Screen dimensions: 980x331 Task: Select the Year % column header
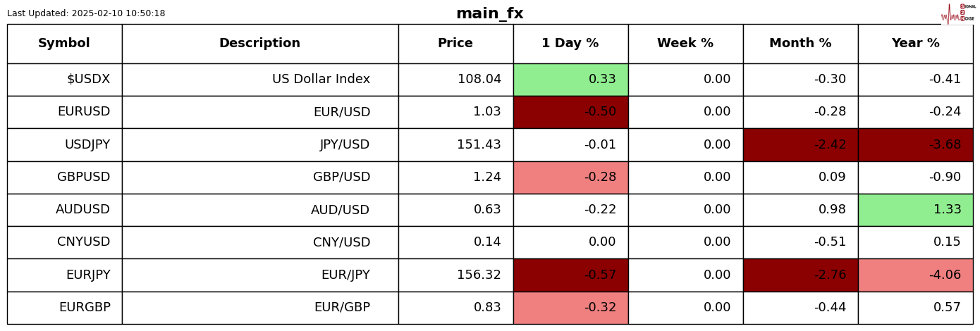coord(915,44)
